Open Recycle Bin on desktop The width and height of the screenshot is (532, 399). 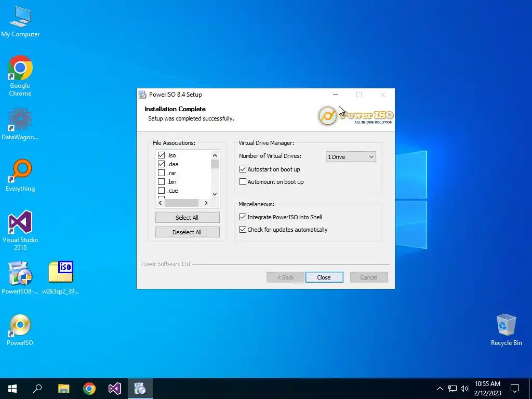pos(506,330)
